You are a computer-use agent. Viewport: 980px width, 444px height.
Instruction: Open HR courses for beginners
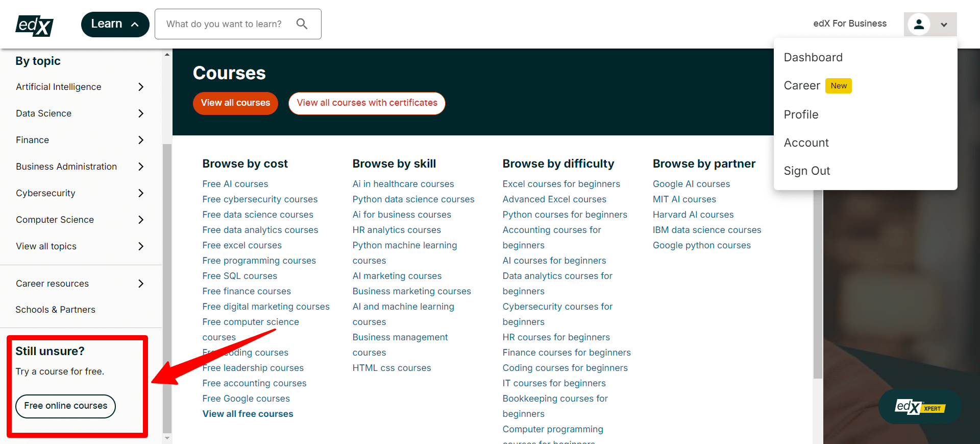[x=556, y=337]
